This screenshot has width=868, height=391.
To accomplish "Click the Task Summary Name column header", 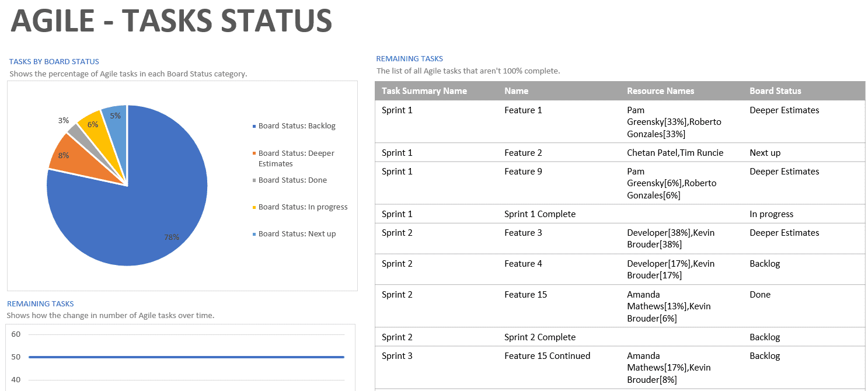I will 424,90.
